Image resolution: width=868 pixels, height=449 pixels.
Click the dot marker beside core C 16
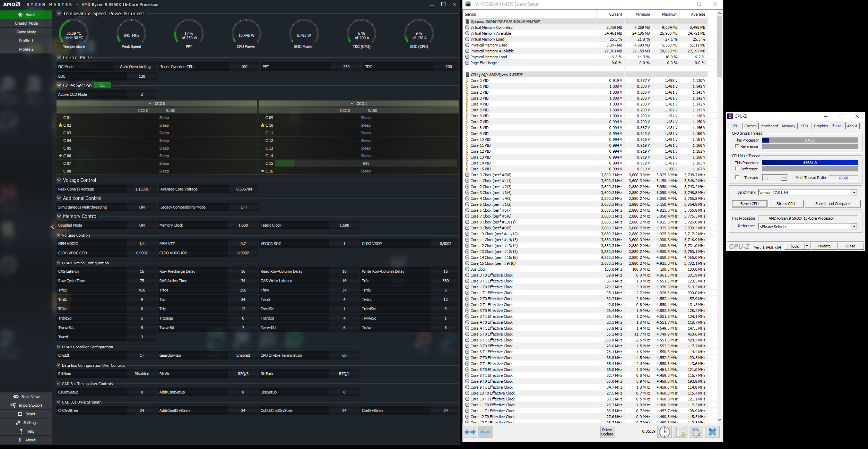pyautogui.click(x=262, y=171)
